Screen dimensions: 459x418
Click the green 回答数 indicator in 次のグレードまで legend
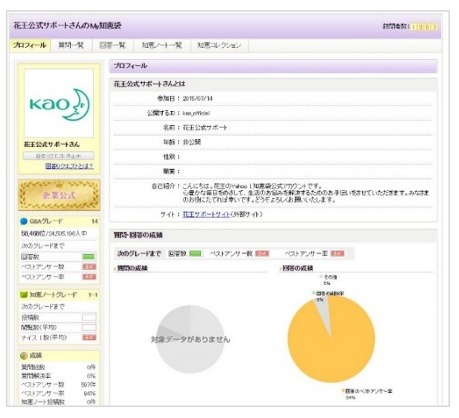(x=195, y=254)
